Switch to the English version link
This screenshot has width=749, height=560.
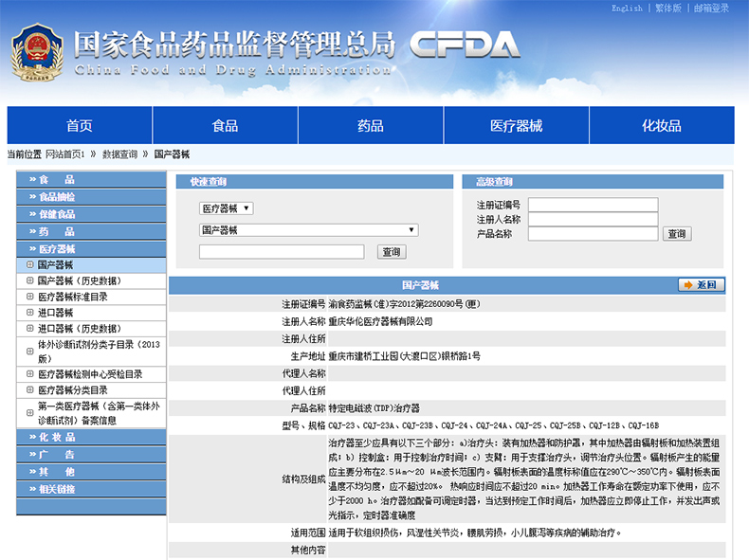[627, 9]
